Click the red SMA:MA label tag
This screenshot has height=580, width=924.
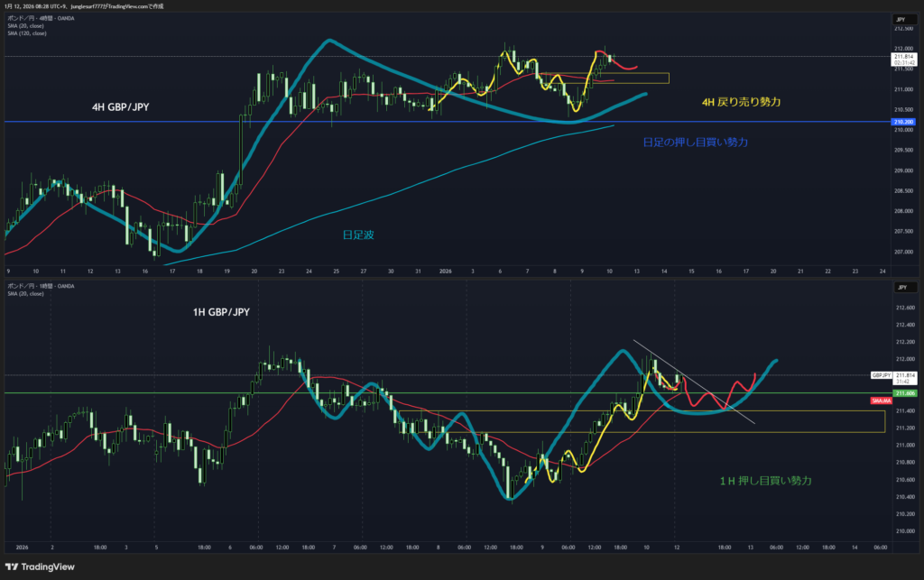[882, 400]
